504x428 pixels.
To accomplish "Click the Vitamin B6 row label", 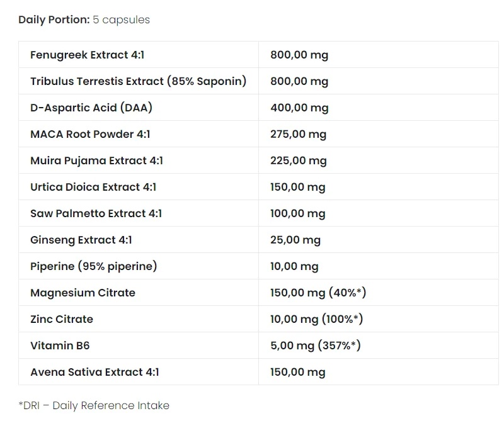I will point(55,346).
